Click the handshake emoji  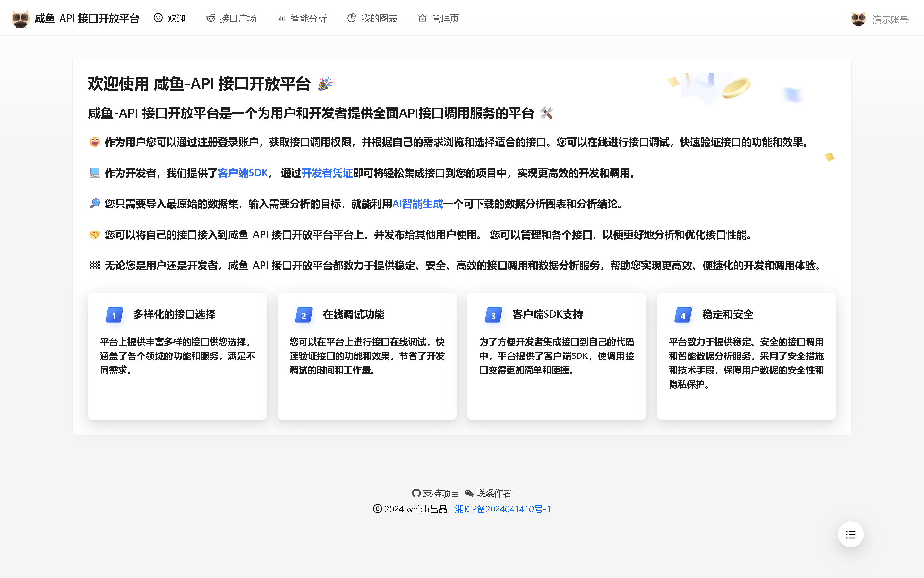[95, 234]
